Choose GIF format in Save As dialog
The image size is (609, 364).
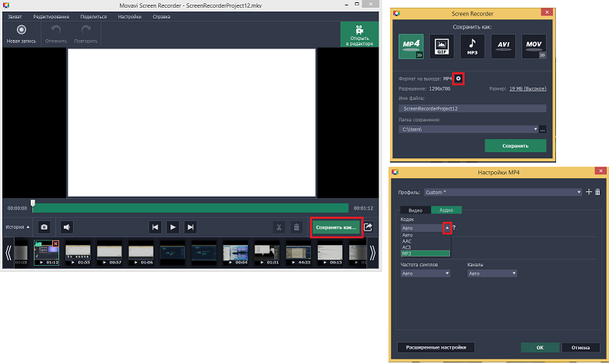pyautogui.click(x=442, y=46)
